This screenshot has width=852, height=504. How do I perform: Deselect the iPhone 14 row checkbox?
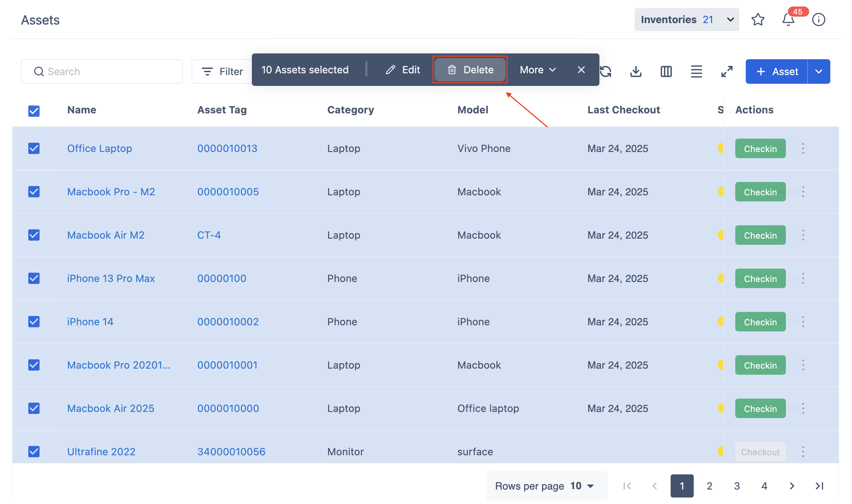(x=34, y=322)
